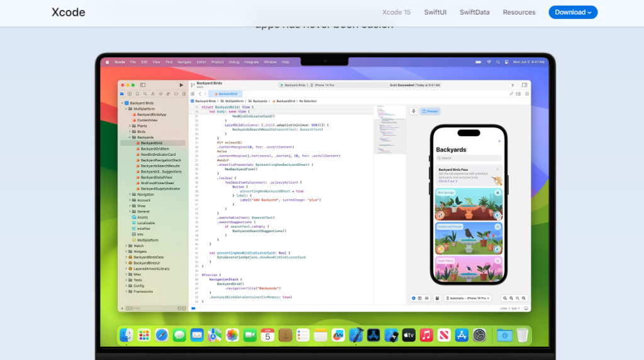Open the Resources page link
This screenshot has width=644, height=360.
click(x=519, y=13)
